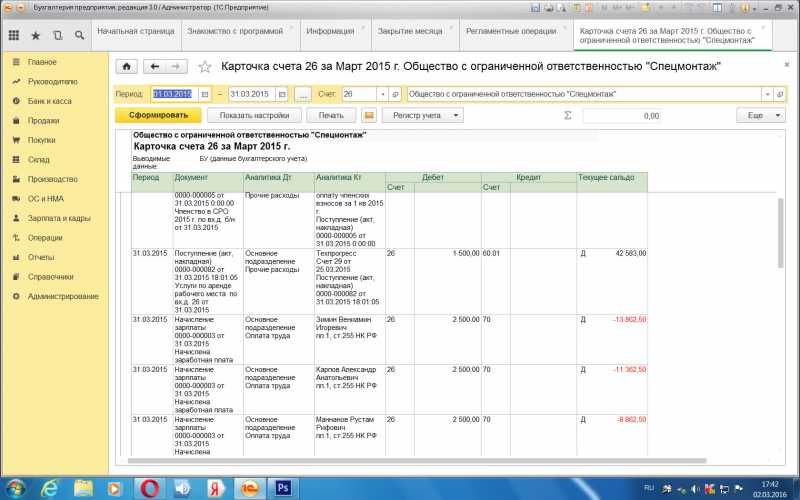The image size is (800, 500).
Task: Click the panel layout icon in the title bar
Action: 717,8
